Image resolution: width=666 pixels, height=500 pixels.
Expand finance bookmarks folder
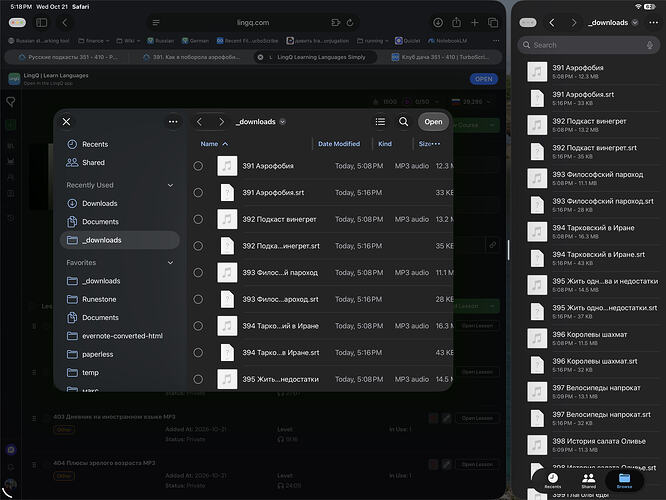point(93,41)
